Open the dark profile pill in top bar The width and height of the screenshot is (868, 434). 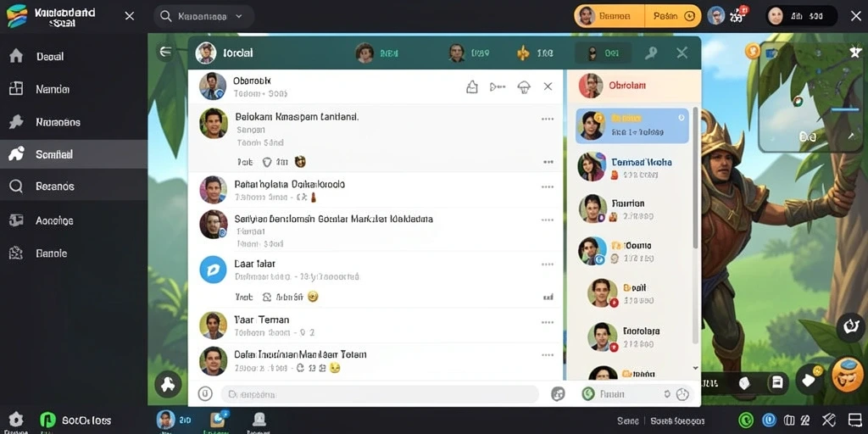pyautogui.click(x=800, y=16)
